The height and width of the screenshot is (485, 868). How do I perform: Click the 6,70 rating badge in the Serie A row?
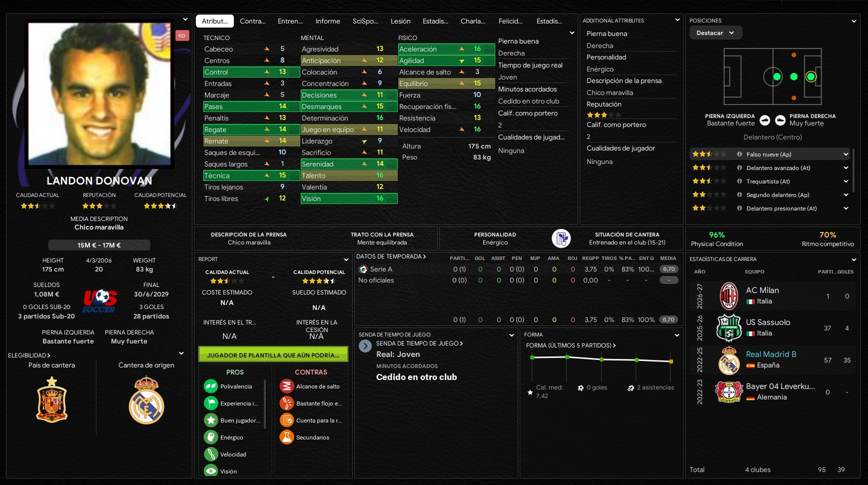[669, 269]
